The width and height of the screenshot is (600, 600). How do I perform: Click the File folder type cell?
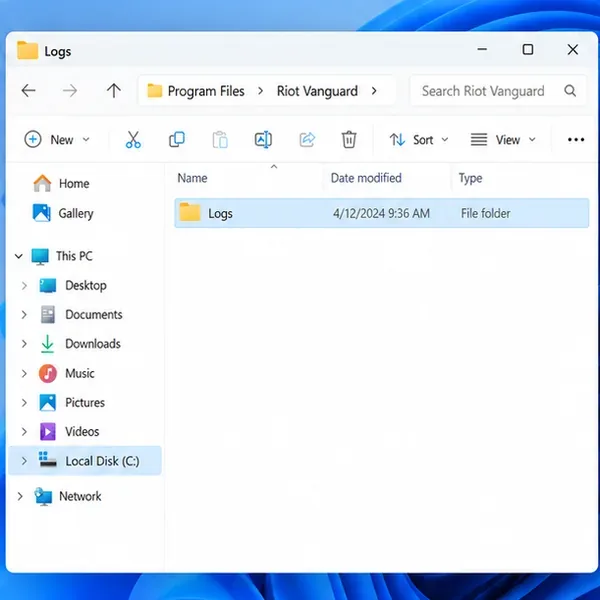[485, 213]
